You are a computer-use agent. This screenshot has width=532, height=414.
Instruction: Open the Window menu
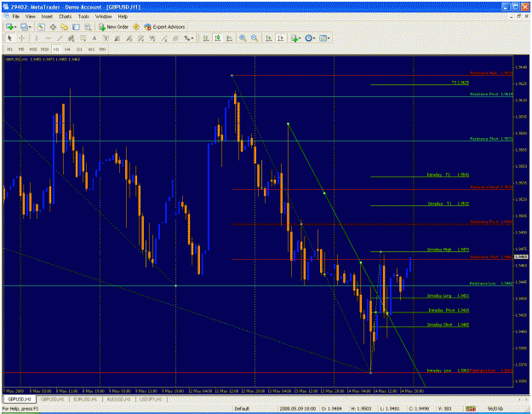point(103,16)
